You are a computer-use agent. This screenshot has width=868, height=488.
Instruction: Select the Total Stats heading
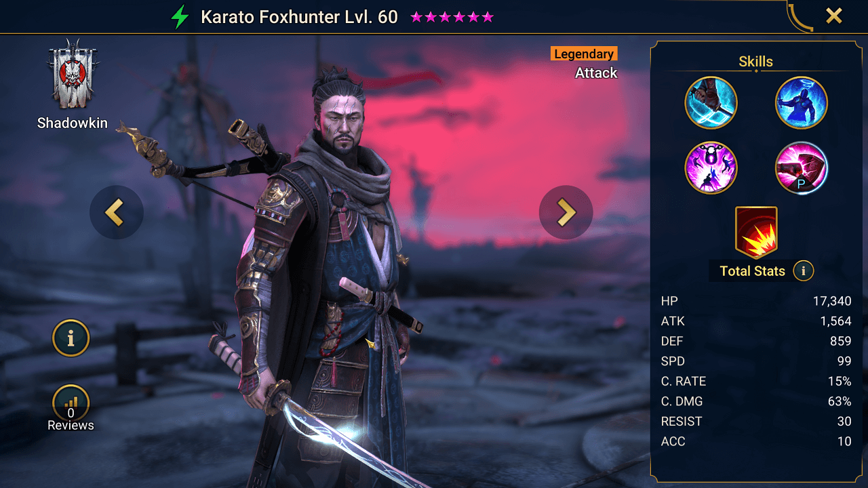pos(752,271)
